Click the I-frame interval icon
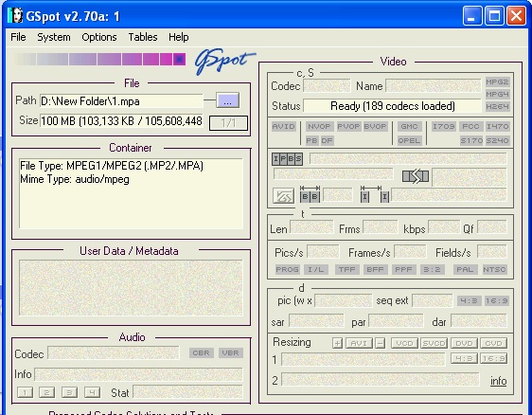Screen dimensions: 532x415 pyautogui.click(x=375, y=194)
